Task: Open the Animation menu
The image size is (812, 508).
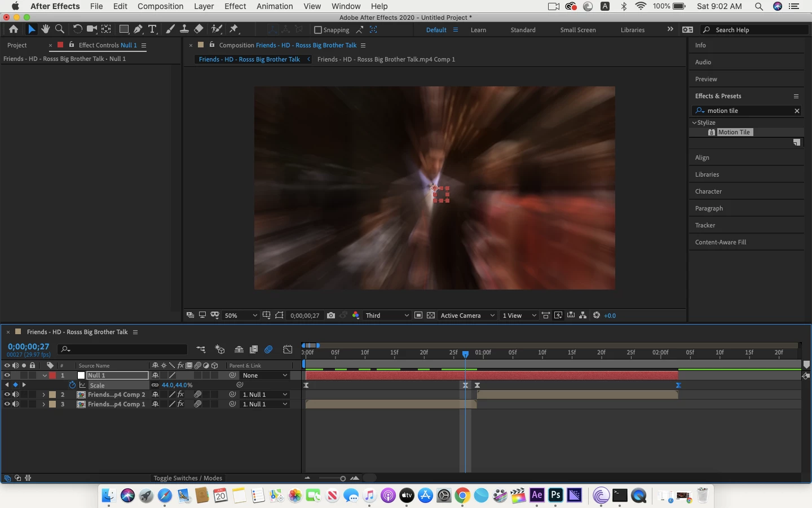Action: point(275,6)
